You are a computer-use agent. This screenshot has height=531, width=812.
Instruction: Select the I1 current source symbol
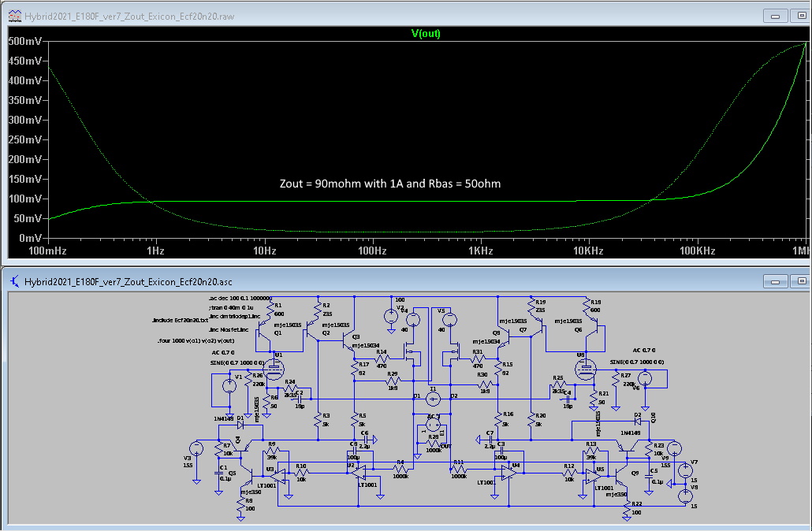pos(432,399)
